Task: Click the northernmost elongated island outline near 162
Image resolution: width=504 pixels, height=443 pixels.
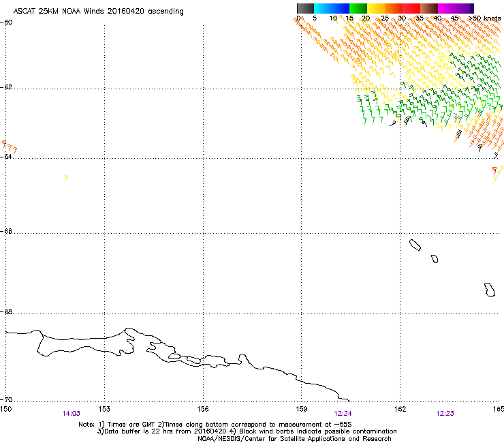Action: (x=415, y=245)
